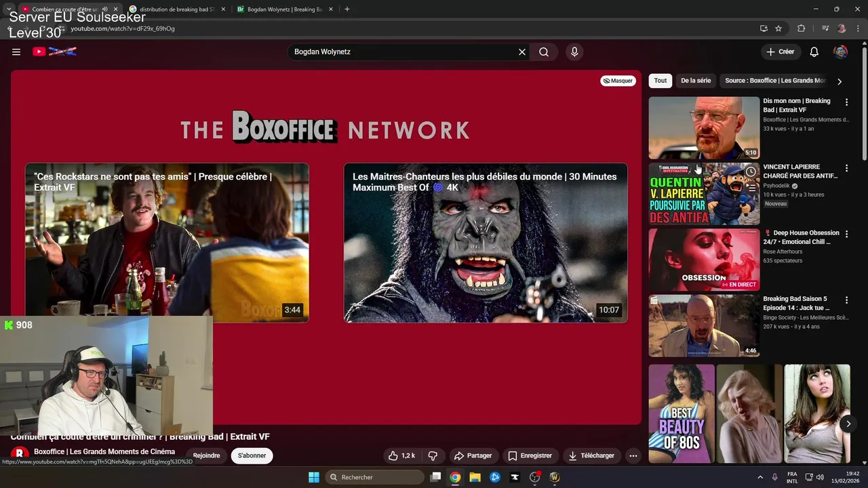
Task: Open options for Breaking Bad Saison 5 video
Action: pyautogui.click(x=846, y=299)
